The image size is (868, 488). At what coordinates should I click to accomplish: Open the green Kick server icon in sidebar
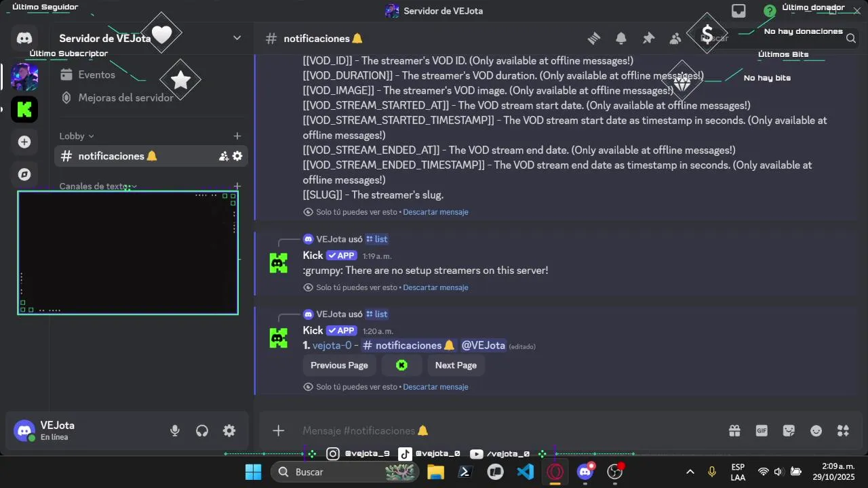[x=24, y=109]
